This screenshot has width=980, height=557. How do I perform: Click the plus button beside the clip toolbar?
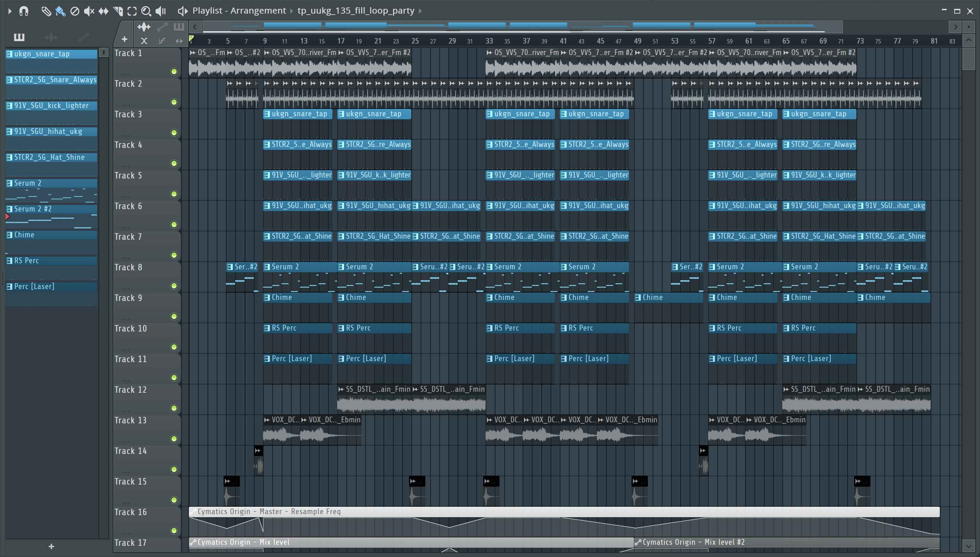pos(125,39)
